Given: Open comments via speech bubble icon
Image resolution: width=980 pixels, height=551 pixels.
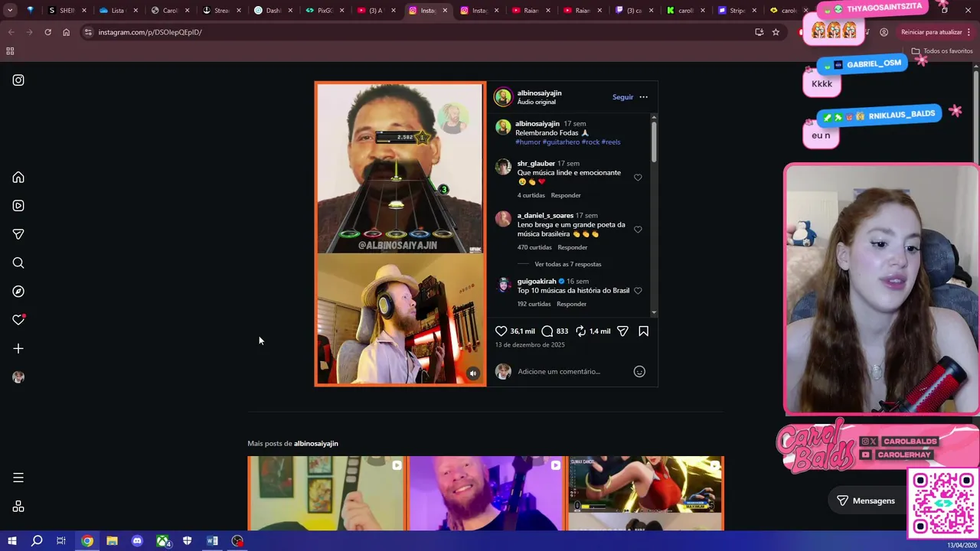Looking at the screenshot, I should [x=547, y=331].
